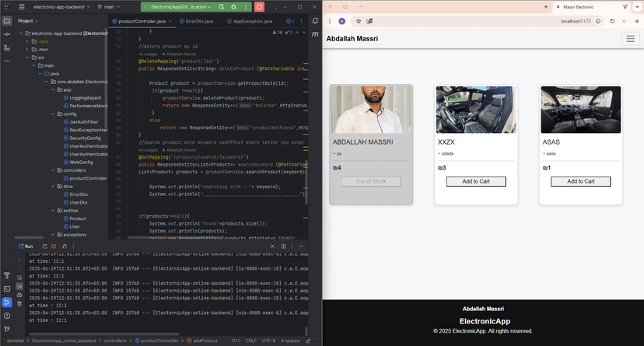Open the browser profile avatar
Viewport: 644px width, 346px height.
pyautogui.click(x=341, y=21)
